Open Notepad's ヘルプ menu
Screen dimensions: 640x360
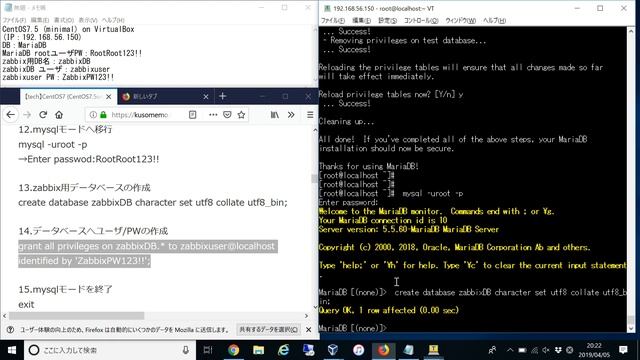tap(113, 20)
